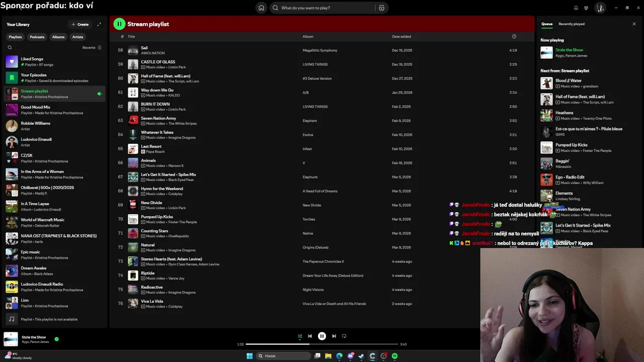
Task: Toggle shuffle in the player bar
Action: coord(299,336)
